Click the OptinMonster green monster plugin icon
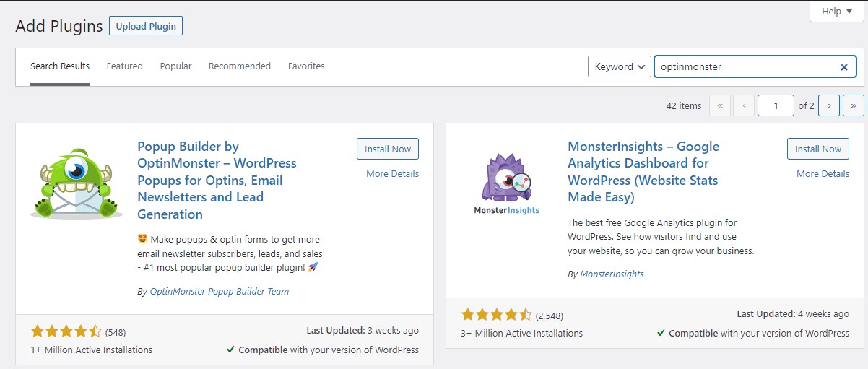The width and height of the screenshot is (868, 369). (x=77, y=183)
